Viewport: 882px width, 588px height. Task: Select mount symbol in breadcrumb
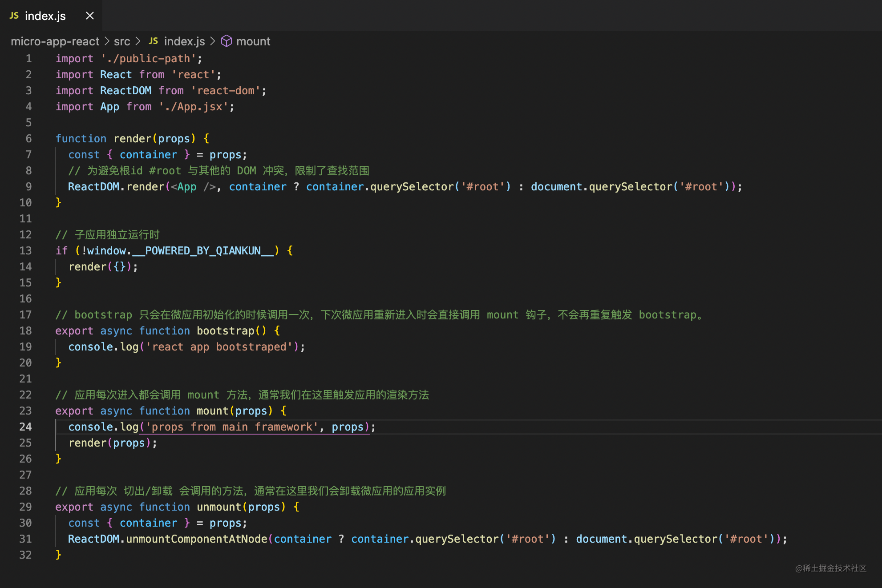(253, 41)
